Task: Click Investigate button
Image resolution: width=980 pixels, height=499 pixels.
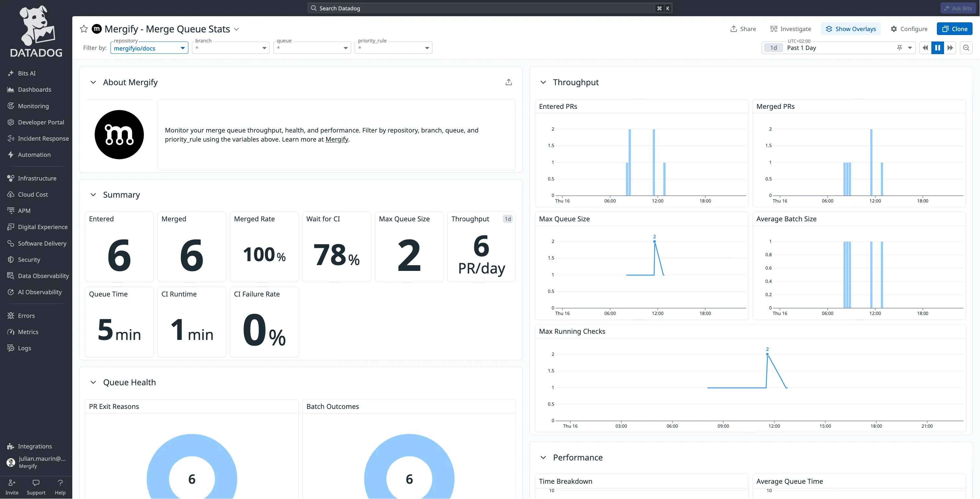Action: 791,29
